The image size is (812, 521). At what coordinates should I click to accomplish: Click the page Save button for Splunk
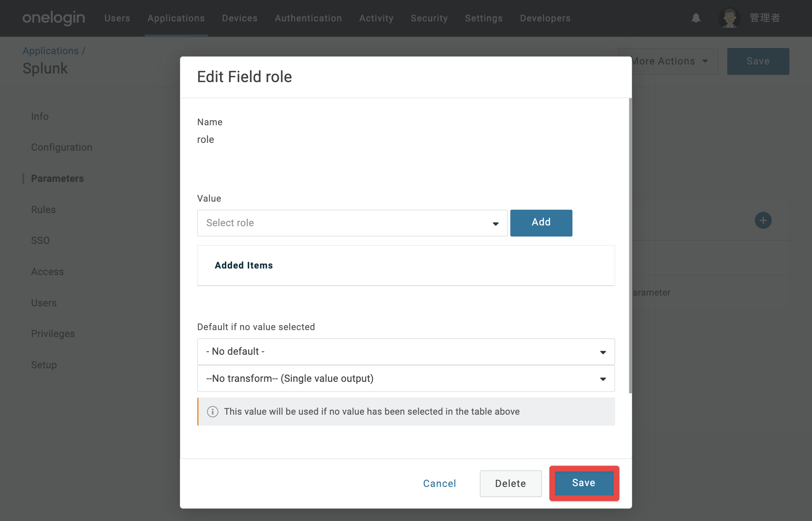coord(758,61)
